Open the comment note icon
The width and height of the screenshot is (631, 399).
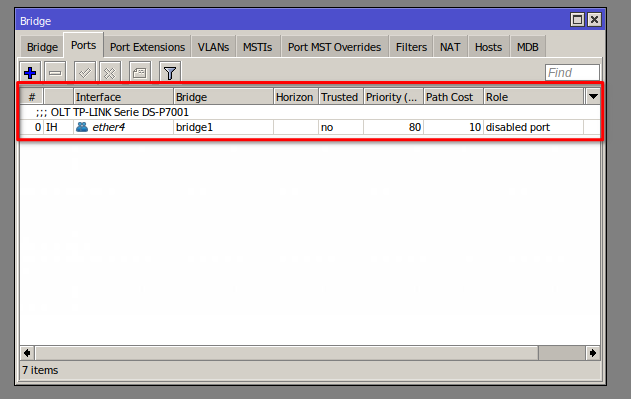coord(140,73)
